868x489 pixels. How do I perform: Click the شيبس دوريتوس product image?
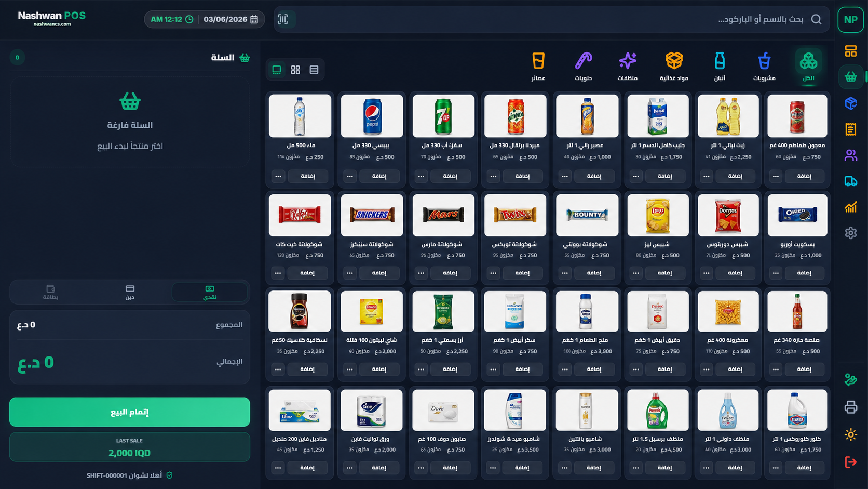(728, 215)
